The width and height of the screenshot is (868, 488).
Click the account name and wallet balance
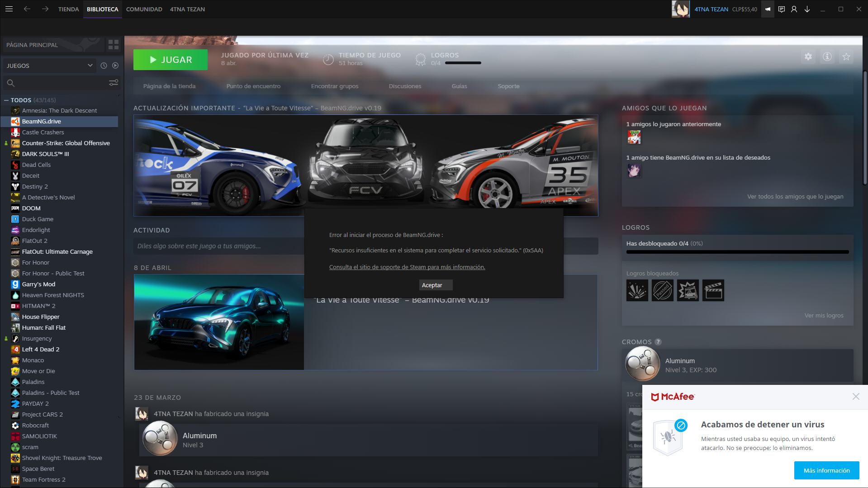tap(726, 9)
